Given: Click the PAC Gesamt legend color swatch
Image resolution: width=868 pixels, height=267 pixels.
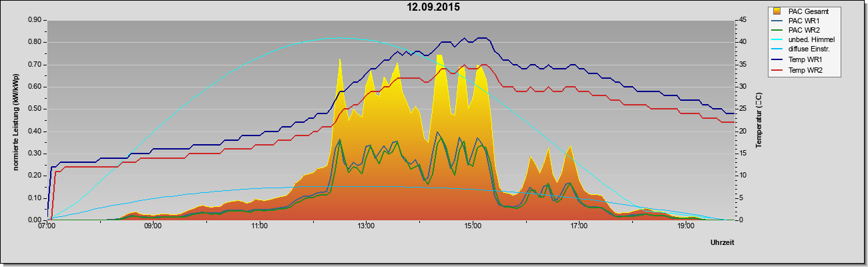Looking at the screenshot, I should pyautogui.click(x=777, y=11).
